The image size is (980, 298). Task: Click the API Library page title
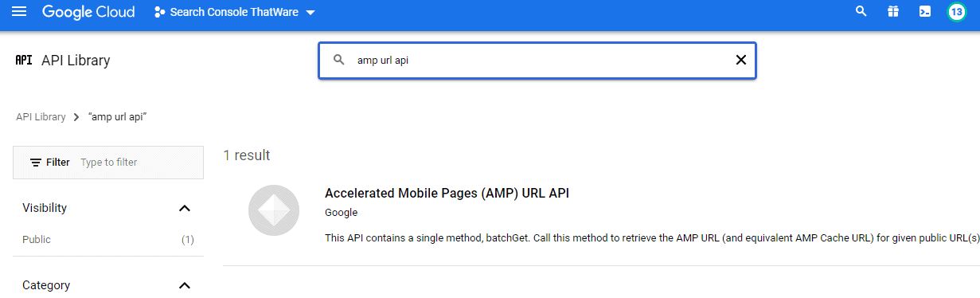[76, 61]
